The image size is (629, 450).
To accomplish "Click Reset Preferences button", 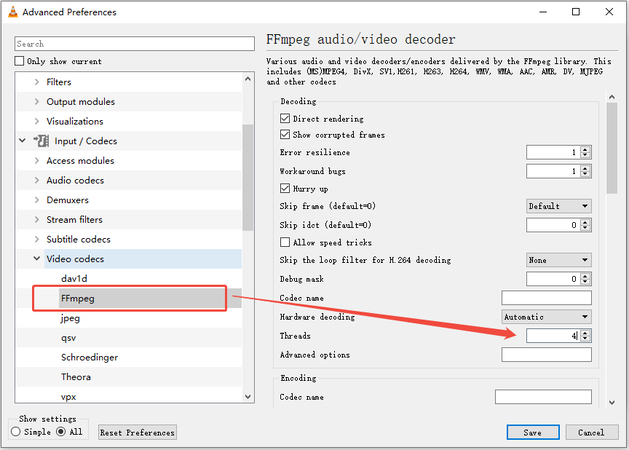I will click(x=137, y=432).
